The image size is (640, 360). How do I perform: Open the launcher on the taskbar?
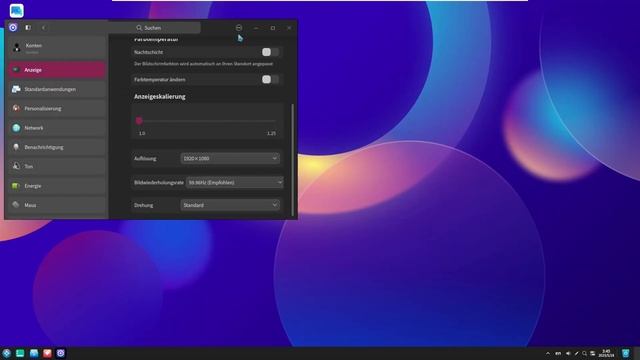coord(7,353)
